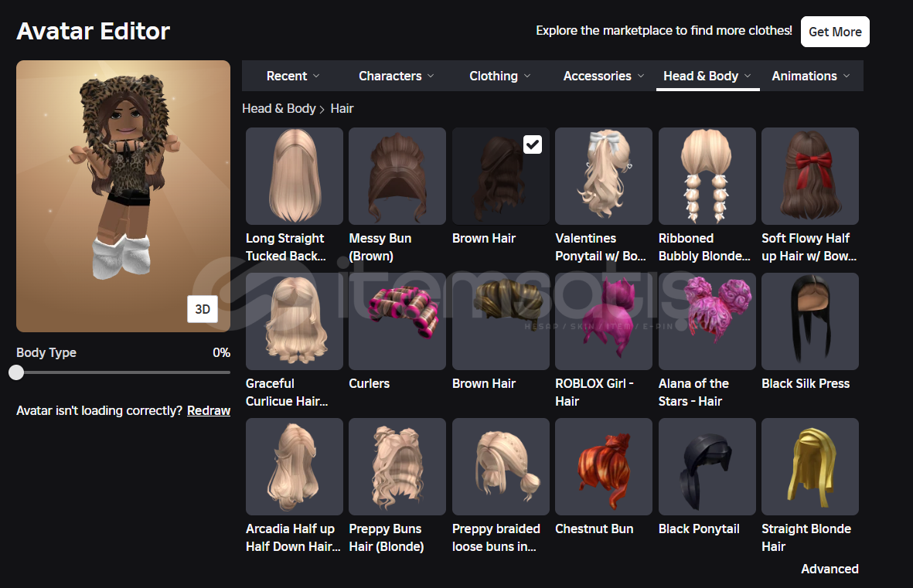Choose Preppy Buns Hair (Blonde) image
This screenshot has height=588, width=913.
[397, 467]
